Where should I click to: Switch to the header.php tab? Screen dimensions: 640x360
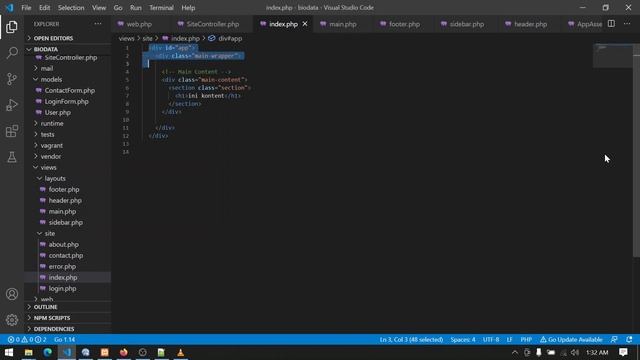coord(530,24)
